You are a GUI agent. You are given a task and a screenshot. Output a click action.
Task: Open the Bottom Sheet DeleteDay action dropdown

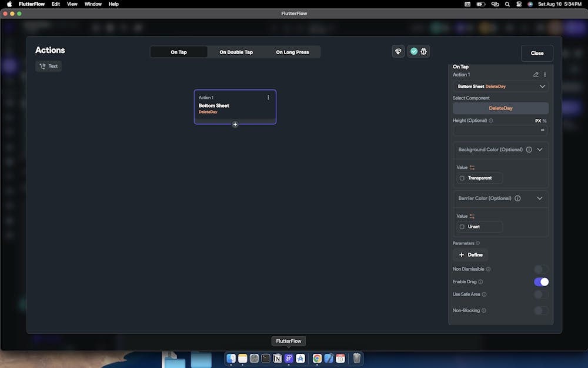tap(500, 87)
